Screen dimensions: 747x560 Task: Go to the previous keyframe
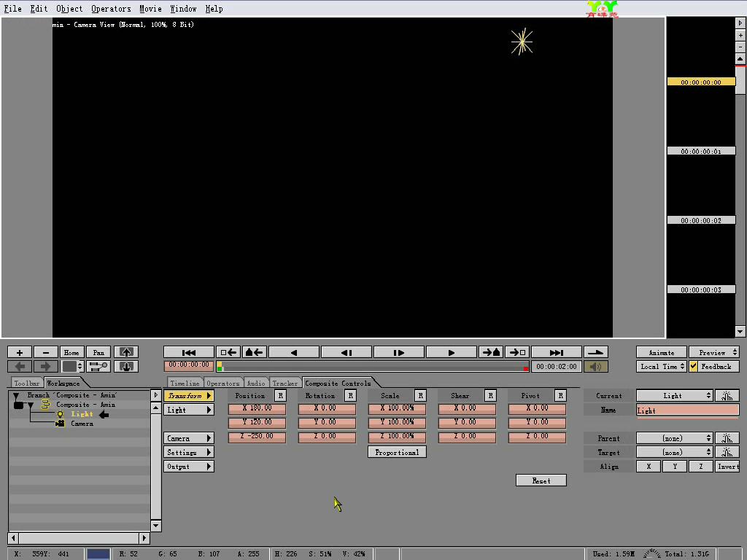click(255, 352)
